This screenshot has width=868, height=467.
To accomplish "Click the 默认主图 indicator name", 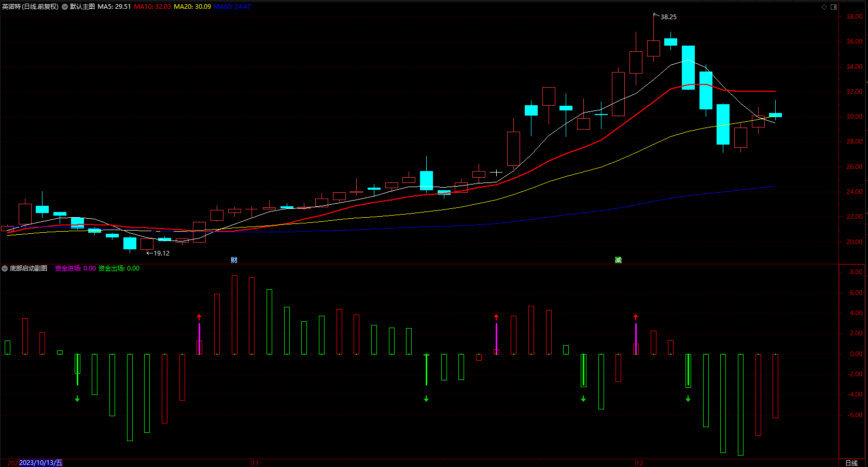I will pos(82,7).
